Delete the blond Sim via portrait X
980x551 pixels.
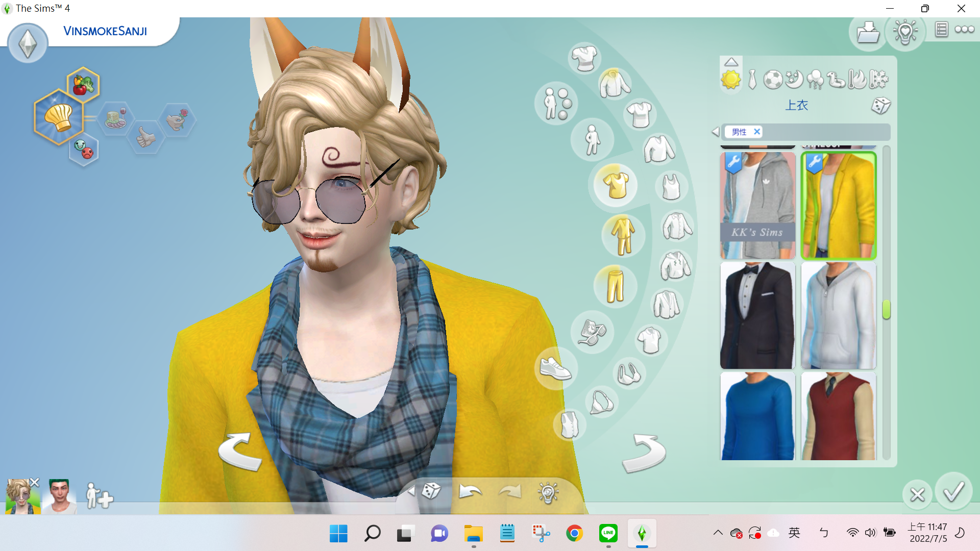coord(34,482)
